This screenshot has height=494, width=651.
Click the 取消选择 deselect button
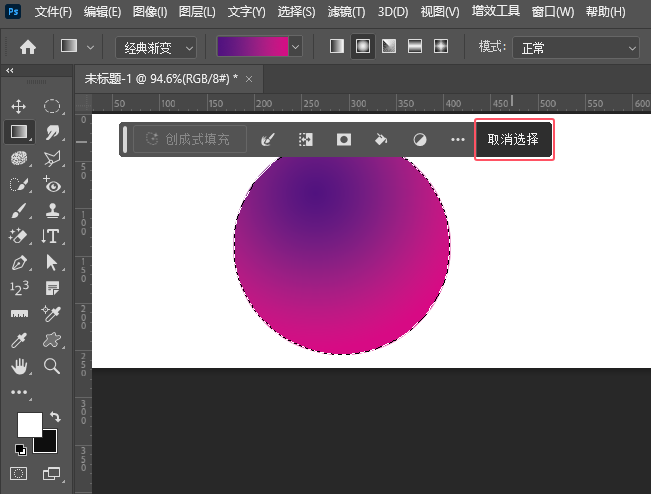(513, 139)
